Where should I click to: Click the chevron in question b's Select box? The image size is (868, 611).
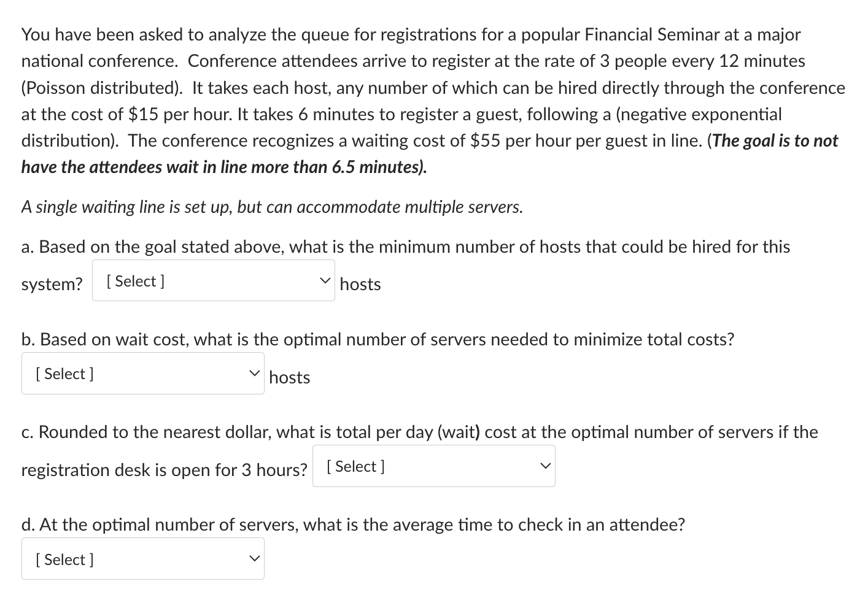coord(254,372)
